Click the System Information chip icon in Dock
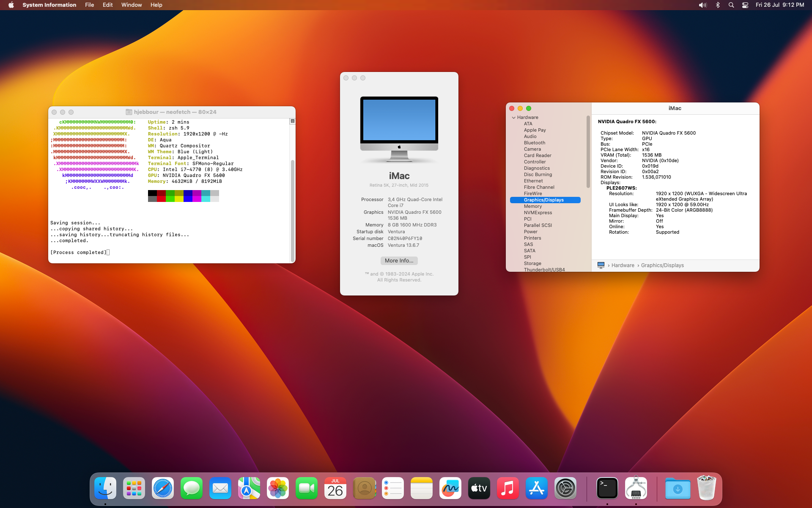812x508 pixels. (636, 488)
